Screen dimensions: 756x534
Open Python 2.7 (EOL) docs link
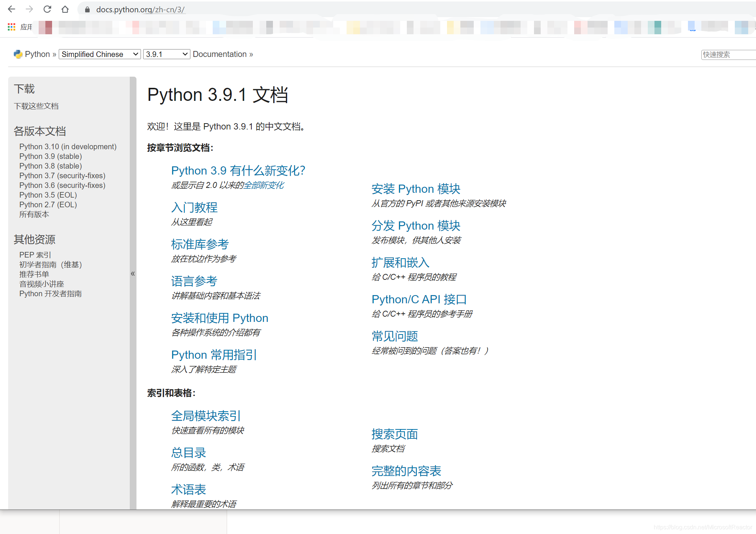[x=48, y=205]
